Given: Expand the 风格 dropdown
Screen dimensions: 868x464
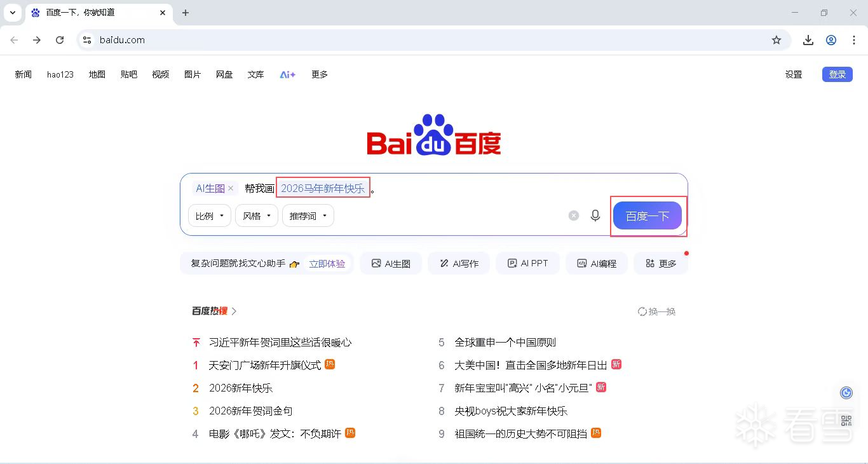Looking at the screenshot, I should coord(257,216).
